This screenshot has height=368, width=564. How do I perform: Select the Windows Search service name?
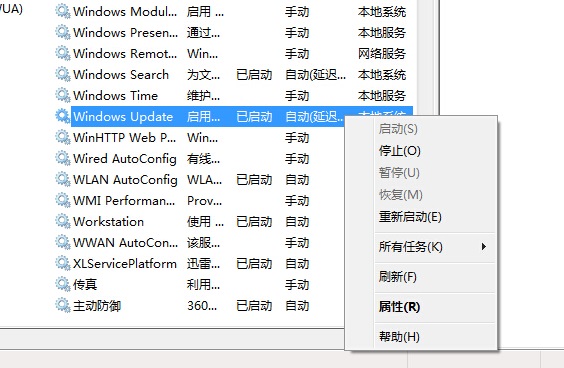tap(121, 74)
